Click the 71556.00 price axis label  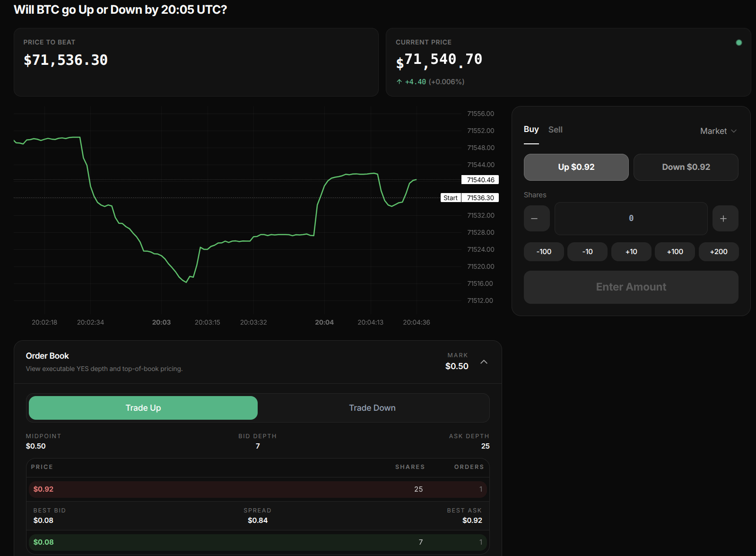480,114
